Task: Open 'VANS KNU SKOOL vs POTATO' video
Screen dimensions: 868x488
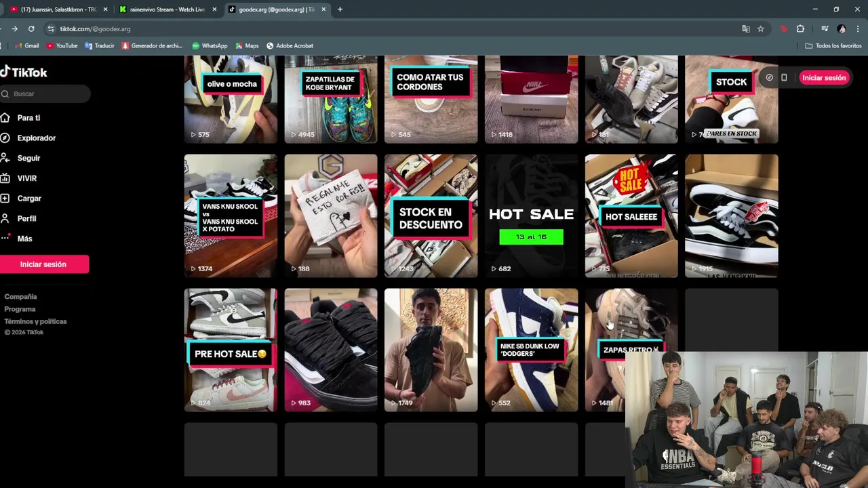Action: click(231, 216)
